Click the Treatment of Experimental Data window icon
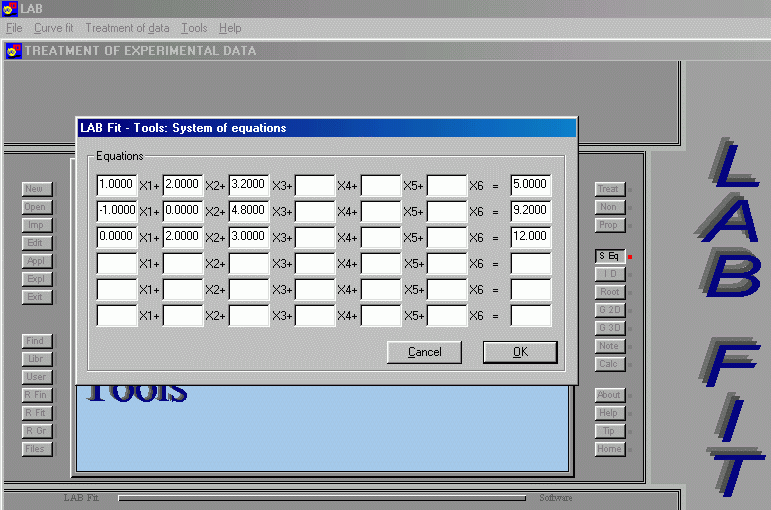Screen dimensions: 771x510 tap(13, 51)
